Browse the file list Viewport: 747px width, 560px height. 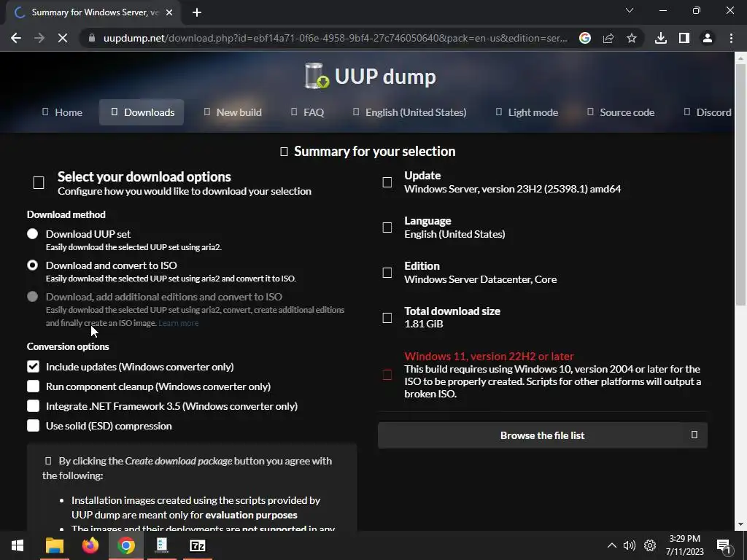[x=543, y=435]
